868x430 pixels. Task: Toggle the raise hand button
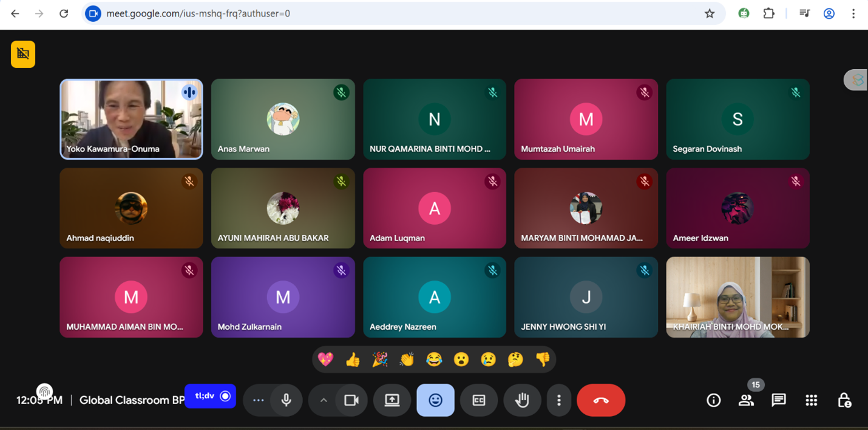(521, 400)
